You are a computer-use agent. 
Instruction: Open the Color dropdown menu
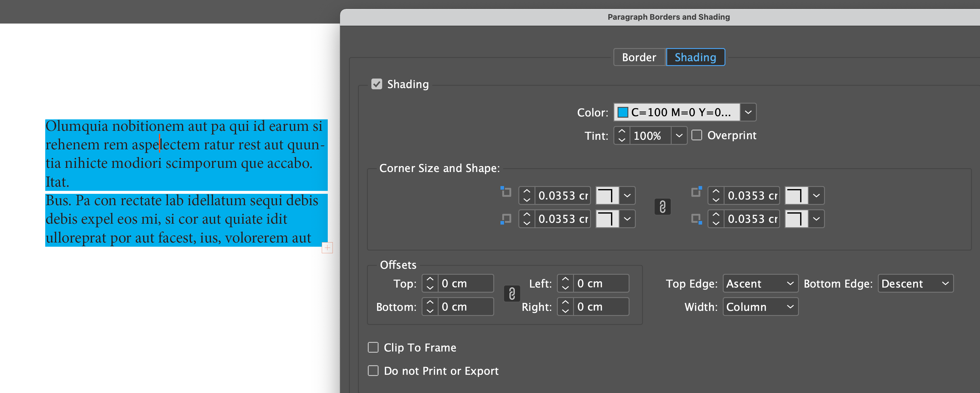tap(748, 113)
